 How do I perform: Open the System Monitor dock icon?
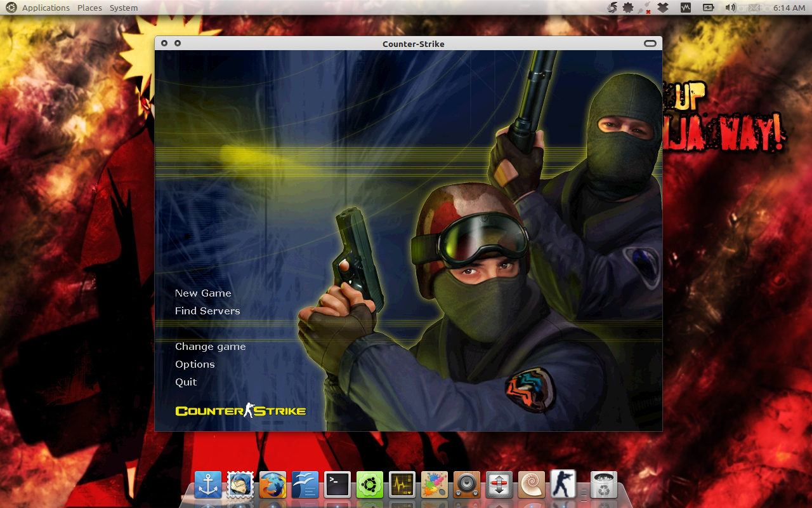[402, 485]
